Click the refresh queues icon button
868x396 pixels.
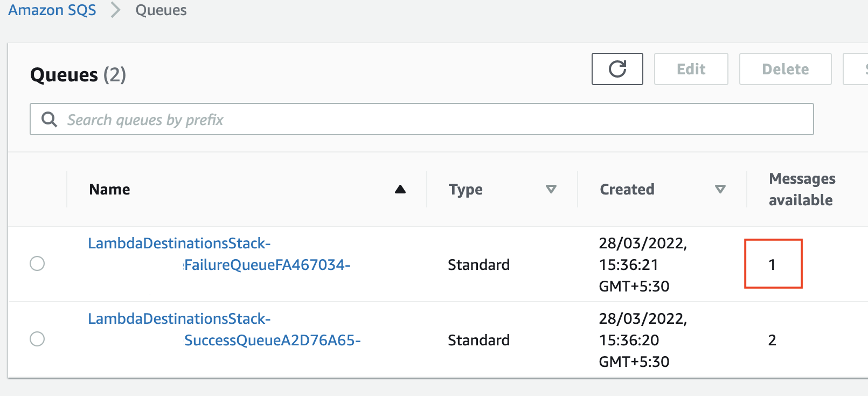click(x=617, y=69)
